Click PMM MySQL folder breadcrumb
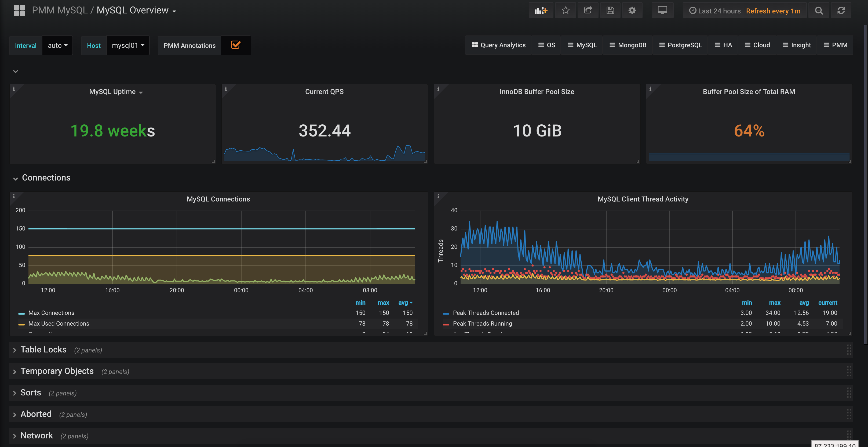The image size is (868, 447). pyautogui.click(x=60, y=10)
